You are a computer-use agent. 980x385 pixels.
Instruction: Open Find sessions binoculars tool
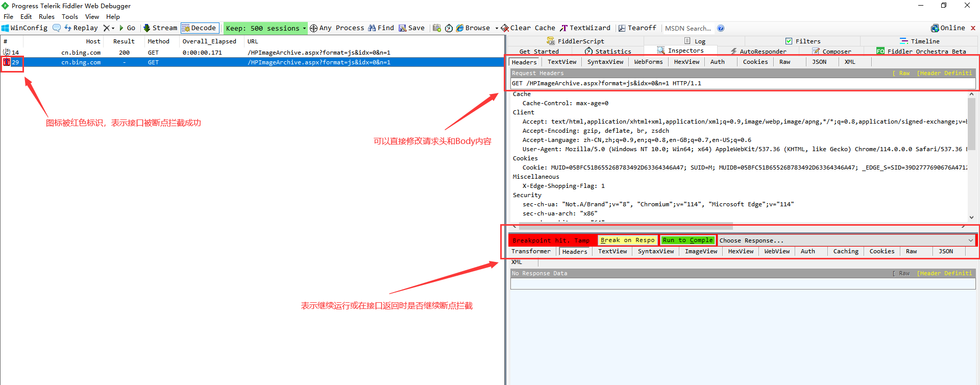pyautogui.click(x=381, y=28)
